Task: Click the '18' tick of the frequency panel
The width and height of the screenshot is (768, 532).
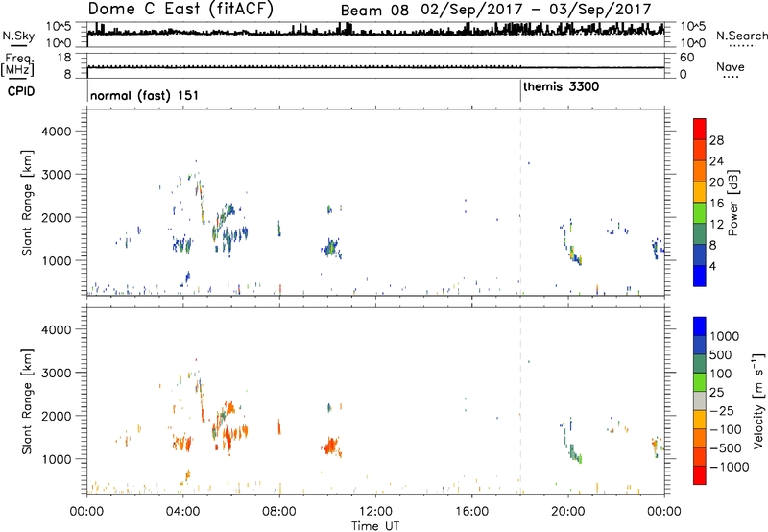Action: coord(64,58)
